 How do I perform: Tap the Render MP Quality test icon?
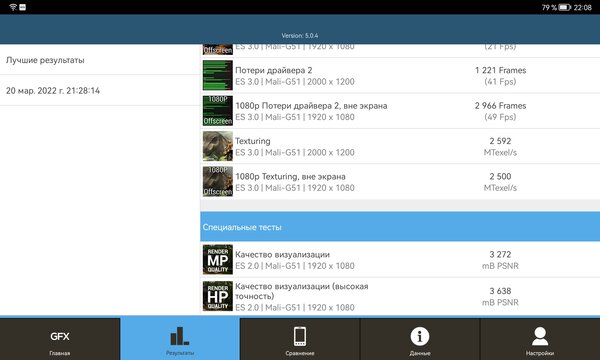pyautogui.click(x=218, y=259)
